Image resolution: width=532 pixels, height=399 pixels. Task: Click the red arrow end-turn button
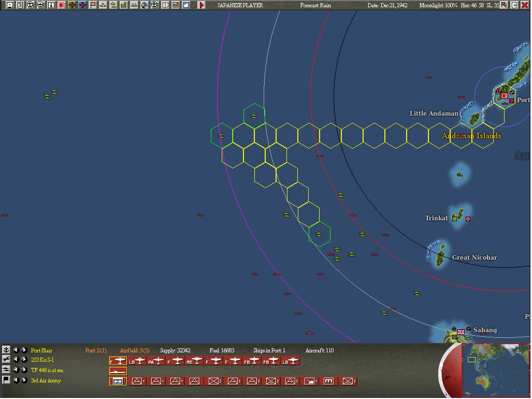coord(202,5)
